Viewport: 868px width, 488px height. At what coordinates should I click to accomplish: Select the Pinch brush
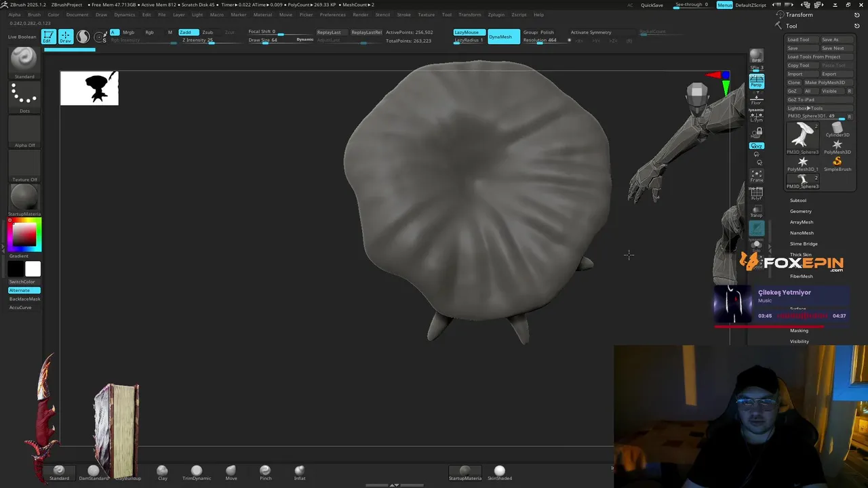[x=265, y=473]
